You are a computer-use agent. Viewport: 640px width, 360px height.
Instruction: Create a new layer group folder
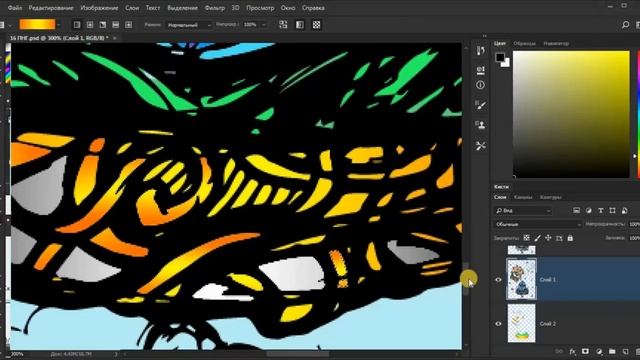click(x=612, y=351)
